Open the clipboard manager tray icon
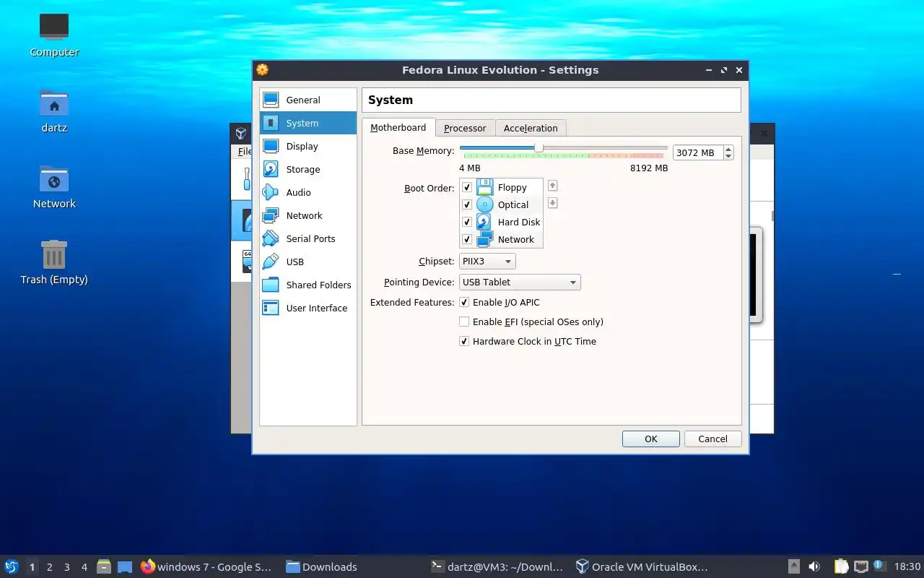 (x=841, y=566)
